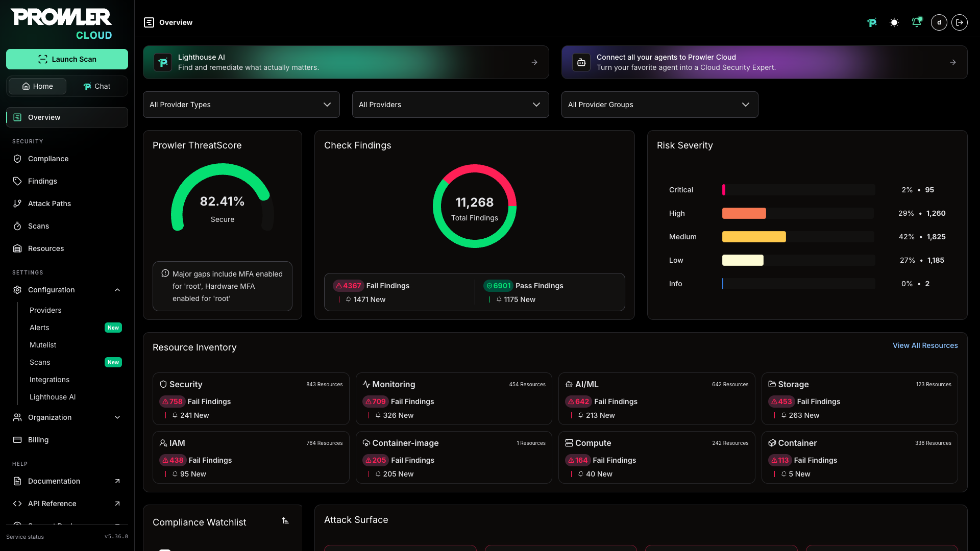Open the IAM resource card
The image size is (980, 551).
pos(251,458)
